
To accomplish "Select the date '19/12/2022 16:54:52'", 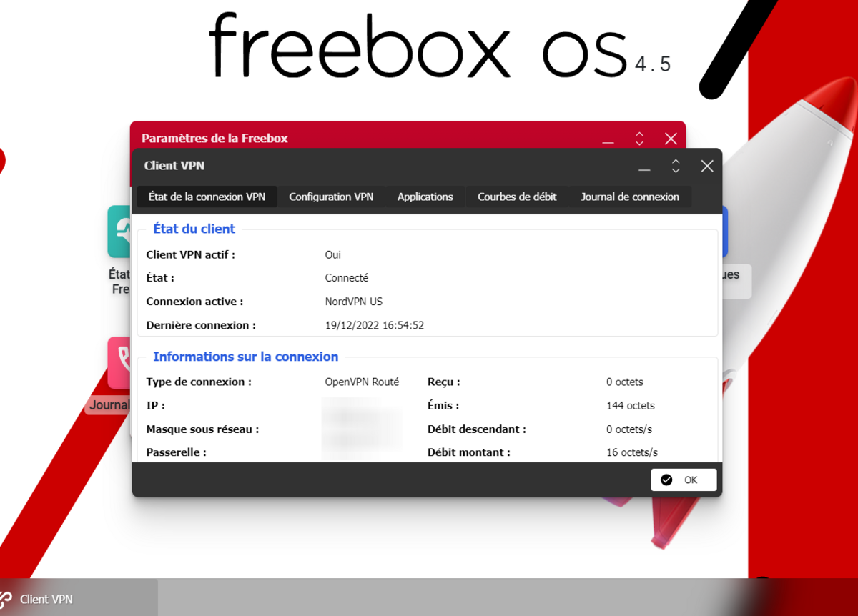I will click(x=375, y=325).
